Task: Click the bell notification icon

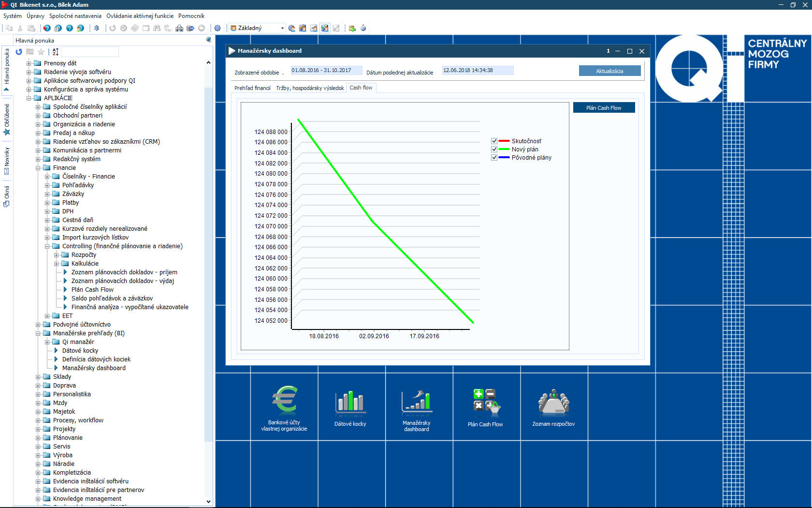Action: click(x=97, y=29)
